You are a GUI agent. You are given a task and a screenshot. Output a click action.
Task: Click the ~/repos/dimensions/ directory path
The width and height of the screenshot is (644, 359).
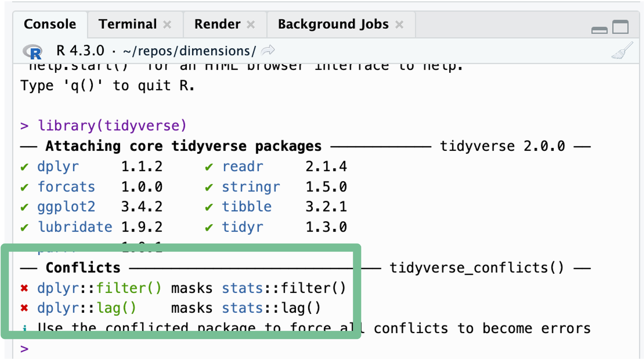pyautogui.click(x=189, y=51)
